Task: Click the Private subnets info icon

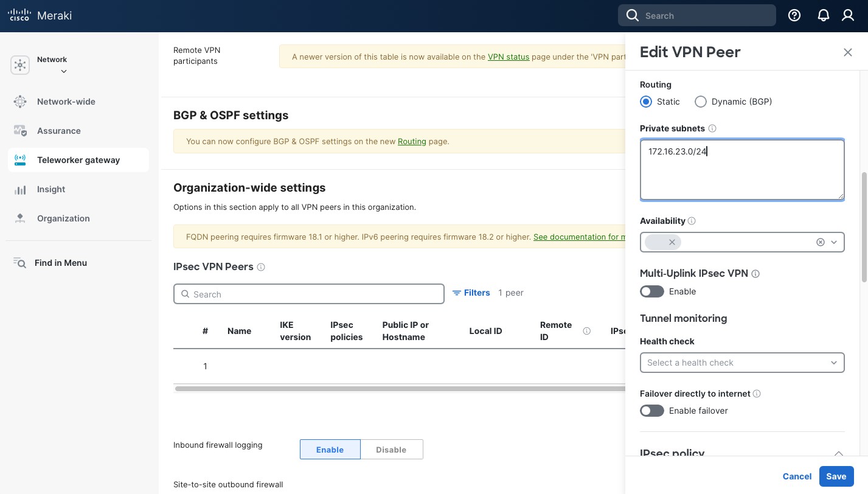Action: point(712,129)
